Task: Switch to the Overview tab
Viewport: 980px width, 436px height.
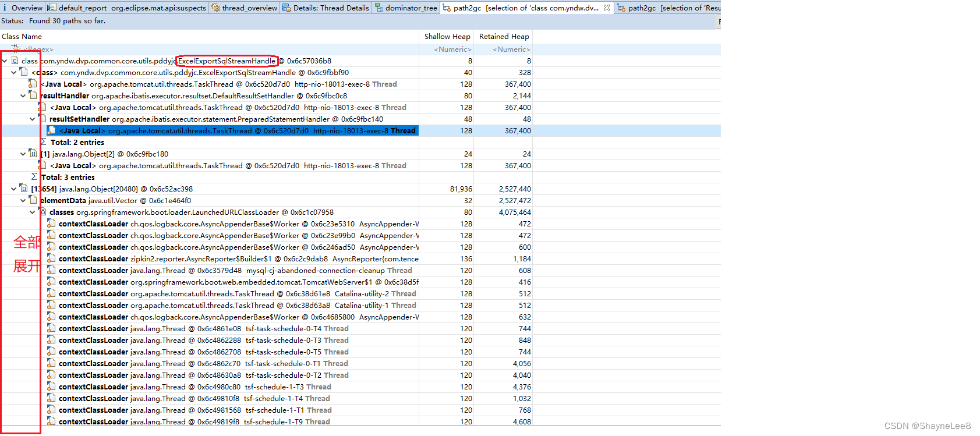Action: click(x=22, y=8)
